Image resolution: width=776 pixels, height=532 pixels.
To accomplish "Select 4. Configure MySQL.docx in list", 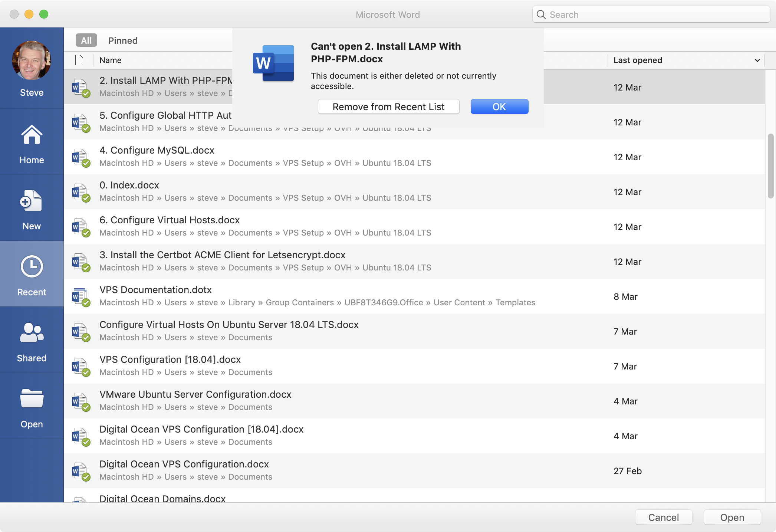I will [x=157, y=150].
